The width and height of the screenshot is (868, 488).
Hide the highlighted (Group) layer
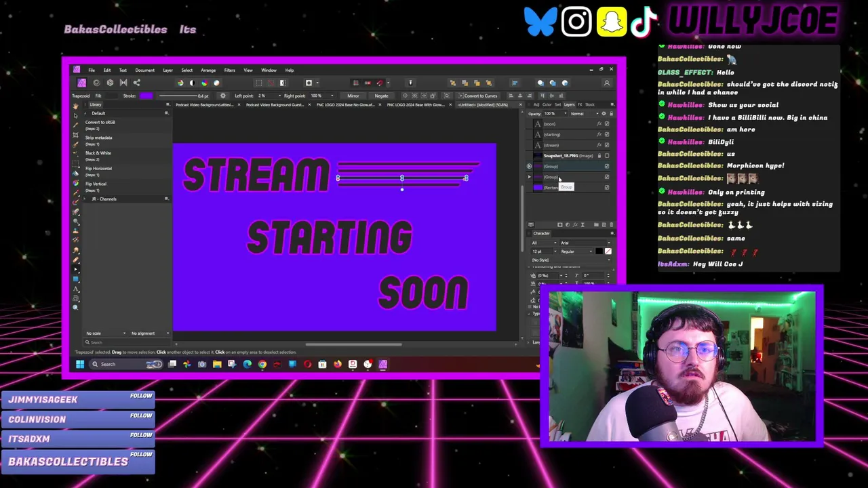[x=607, y=166]
